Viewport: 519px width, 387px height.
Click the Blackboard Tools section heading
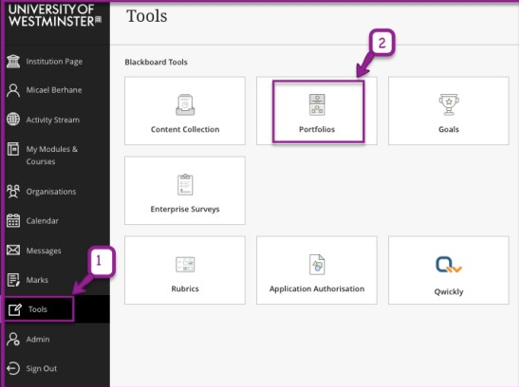tap(156, 62)
